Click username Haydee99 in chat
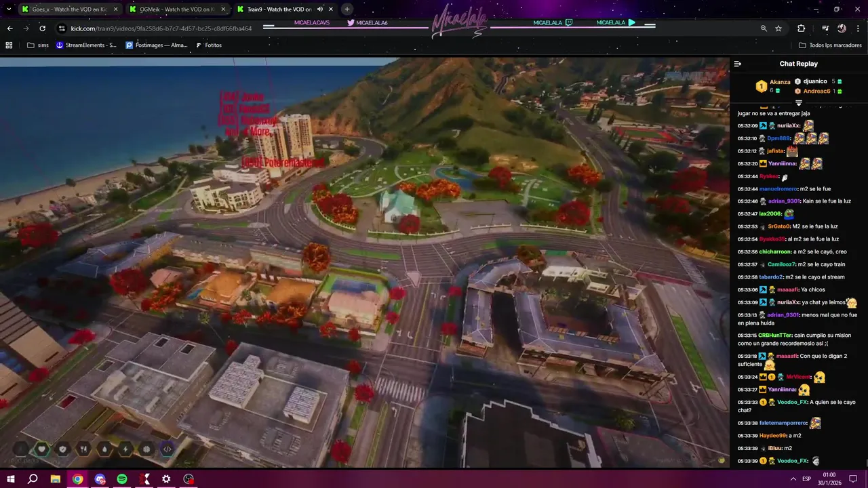Viewport: 868px width, 488px height. 772,436
